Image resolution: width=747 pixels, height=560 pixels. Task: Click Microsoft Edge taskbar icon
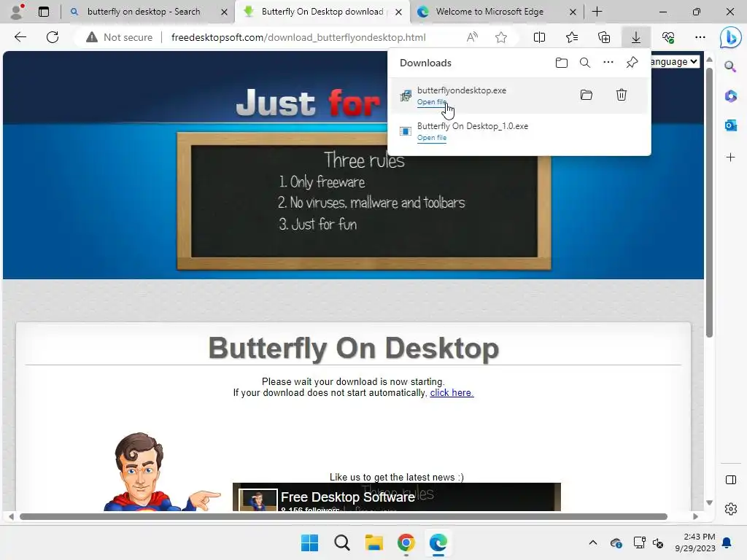pos(438,542)
